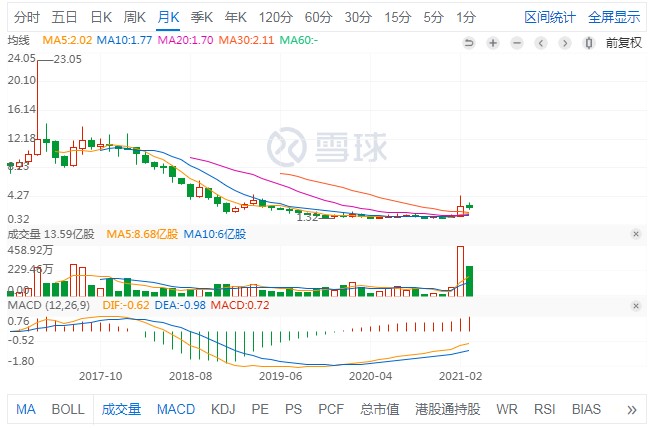This screenshot has width=653, height=428.
Task: Expand more indicators with » arrow
Action: (631, 409)
